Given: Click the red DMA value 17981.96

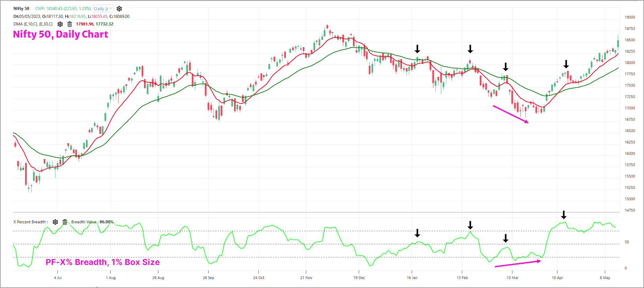Looking at the screenshot, I should point(85,24).
